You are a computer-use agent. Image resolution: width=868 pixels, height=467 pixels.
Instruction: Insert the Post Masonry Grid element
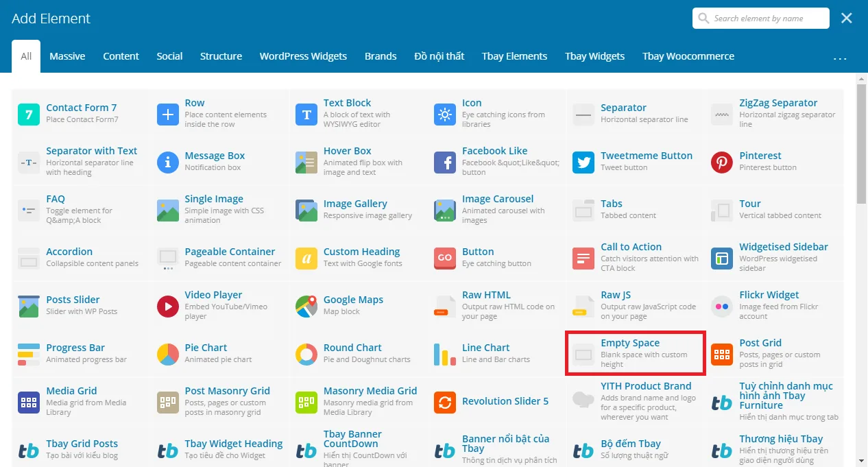click(221, 402)
